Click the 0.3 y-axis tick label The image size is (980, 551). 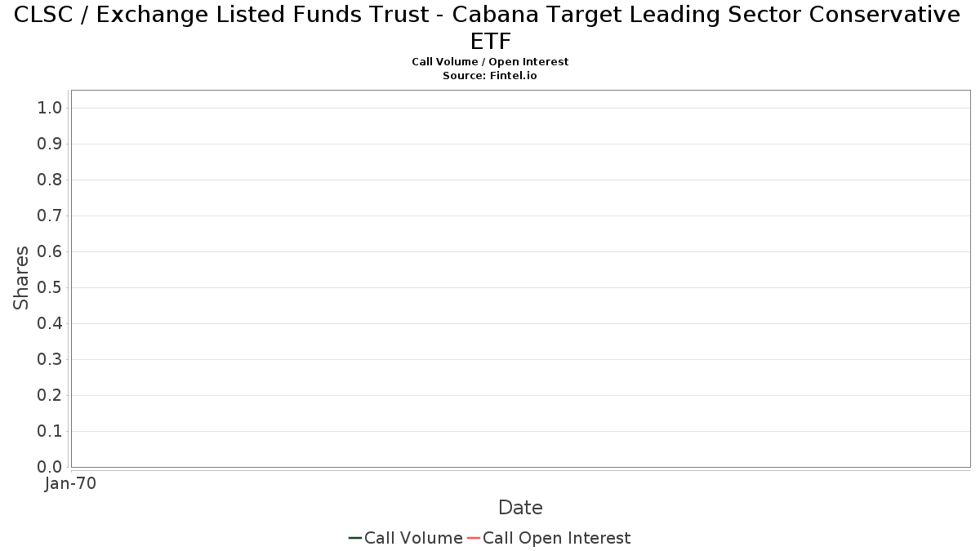(x=50, y=360)
